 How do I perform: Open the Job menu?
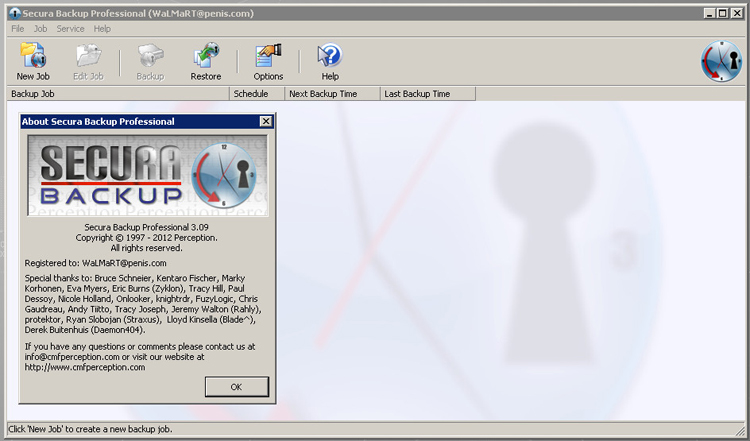coord(40,29)
